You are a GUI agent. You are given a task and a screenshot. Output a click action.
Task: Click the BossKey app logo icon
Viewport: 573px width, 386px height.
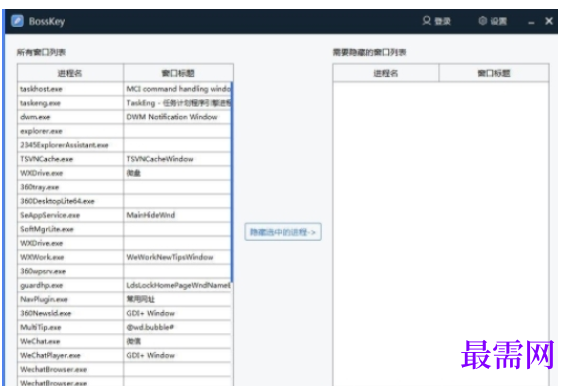[17, 21]
